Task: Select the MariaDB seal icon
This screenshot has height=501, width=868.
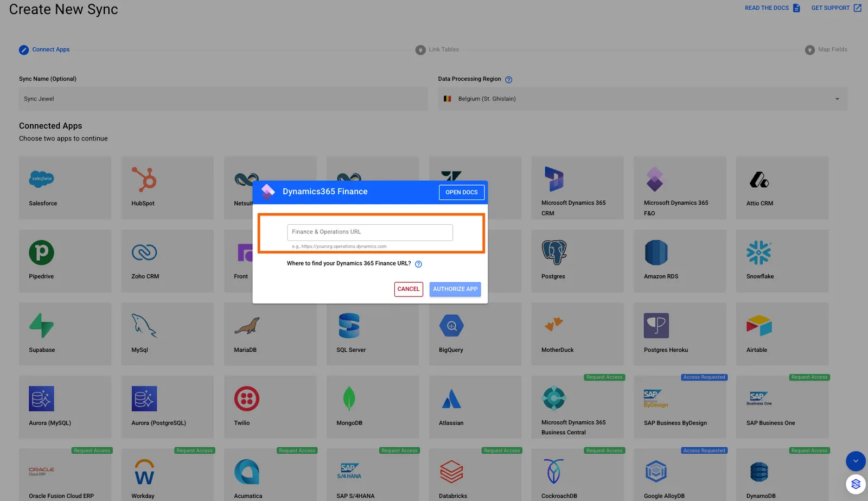Action: (247, 326)
